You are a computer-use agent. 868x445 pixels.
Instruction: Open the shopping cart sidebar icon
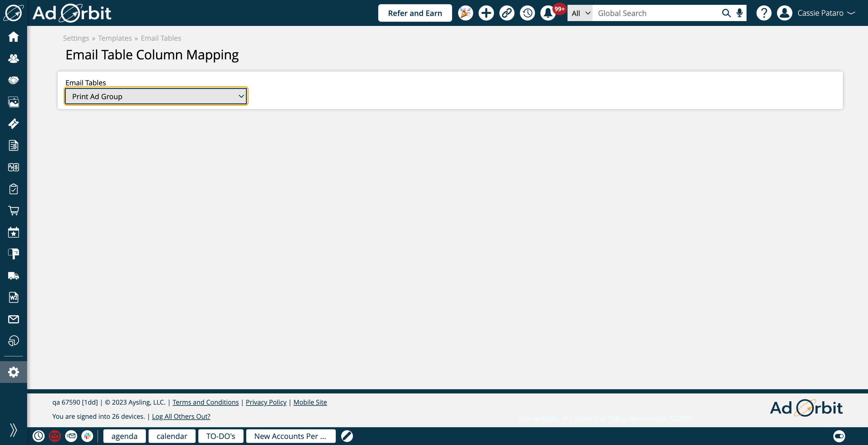point(14,211)
